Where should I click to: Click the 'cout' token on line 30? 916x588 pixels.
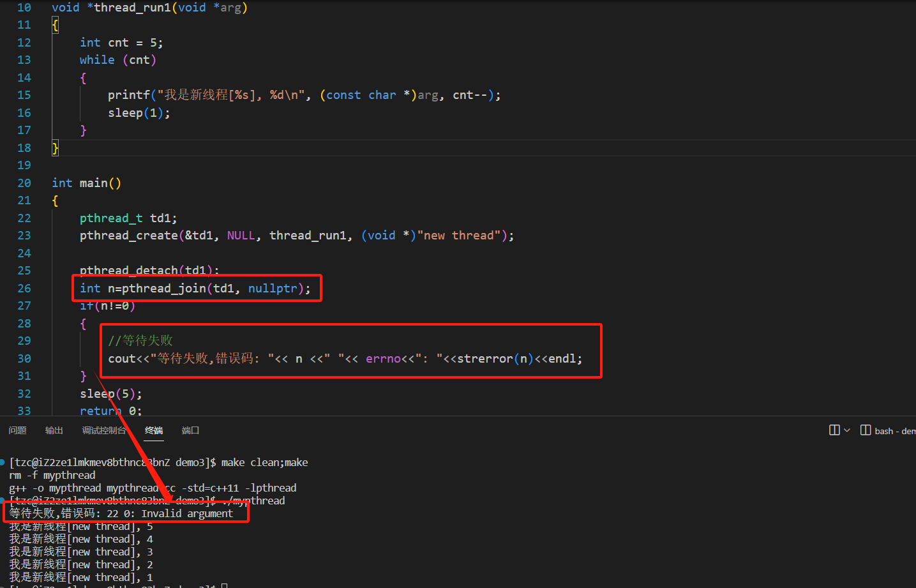122,359
